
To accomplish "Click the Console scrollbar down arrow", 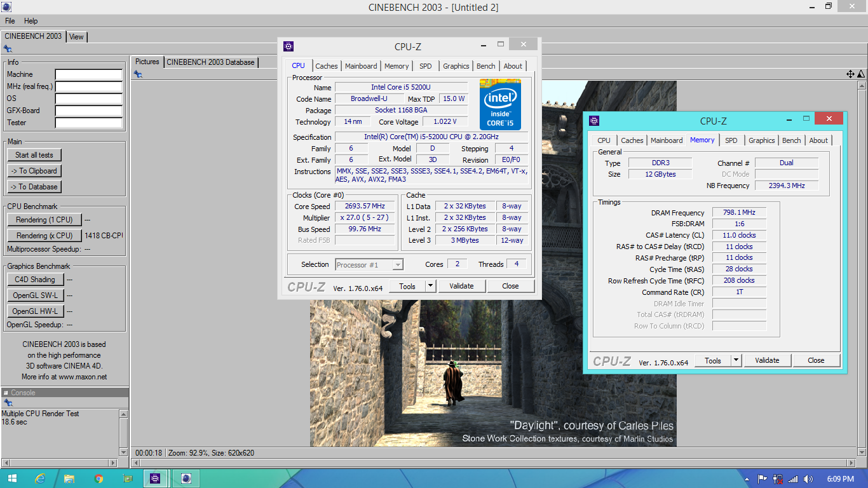I will (123, 452).
